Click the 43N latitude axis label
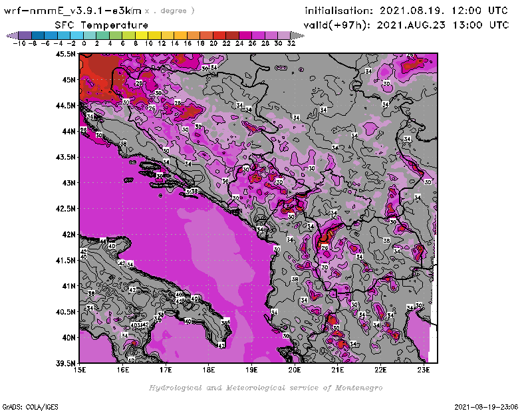 [x=68, y=183]
